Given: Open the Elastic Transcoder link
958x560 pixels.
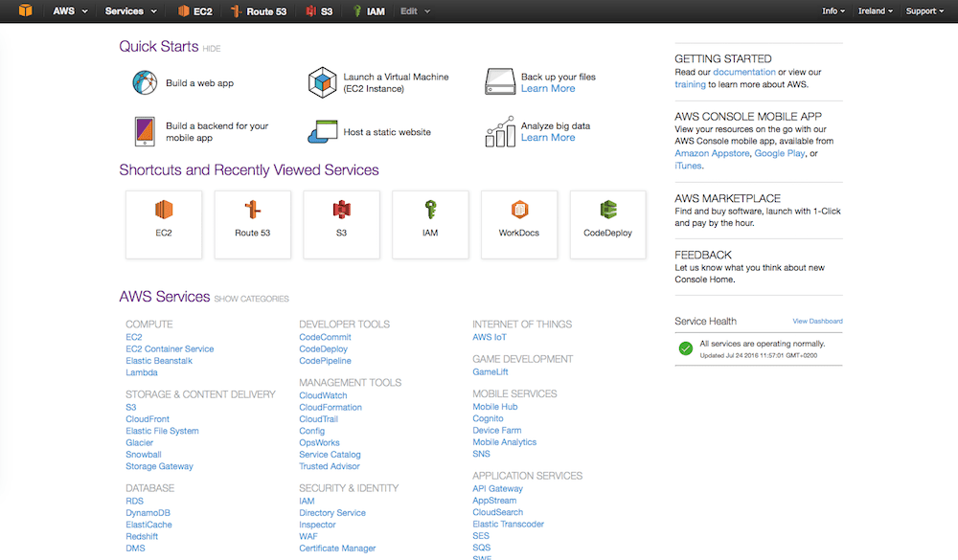Looking at the screenshot, I should coord(508,524).
